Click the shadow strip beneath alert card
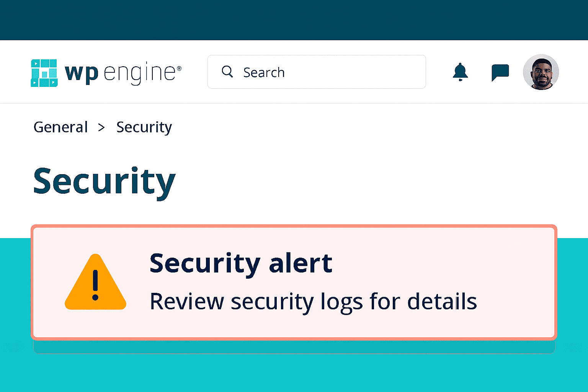This screenshot has height=392, width=588. tap(294, 347)
